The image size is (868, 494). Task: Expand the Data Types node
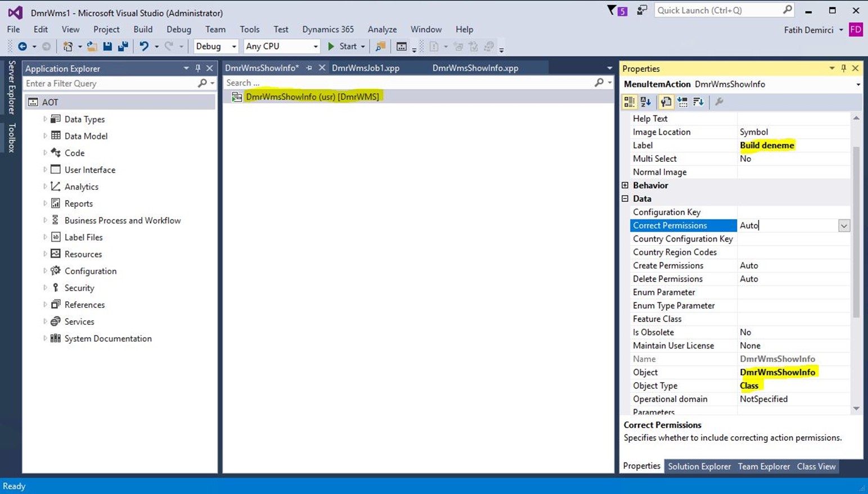click(45, 119)
